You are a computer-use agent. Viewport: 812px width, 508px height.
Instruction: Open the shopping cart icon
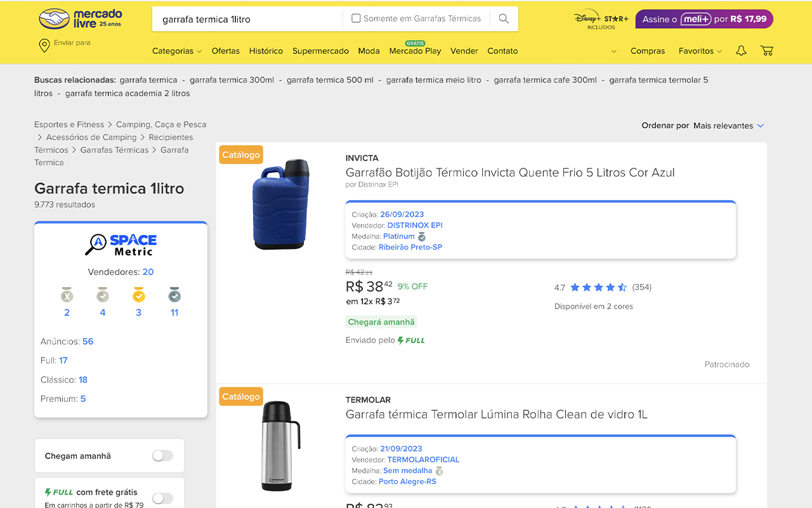766,51
